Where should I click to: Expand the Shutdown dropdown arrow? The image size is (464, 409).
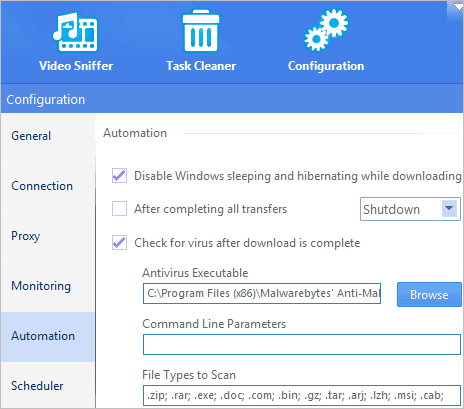pyautogui.click(x=449, y=209)
